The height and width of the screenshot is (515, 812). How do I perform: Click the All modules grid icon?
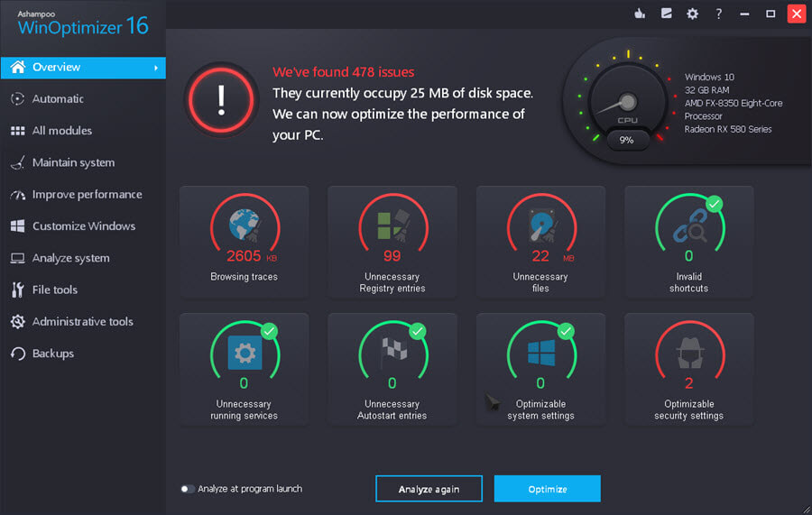point(18,131)
